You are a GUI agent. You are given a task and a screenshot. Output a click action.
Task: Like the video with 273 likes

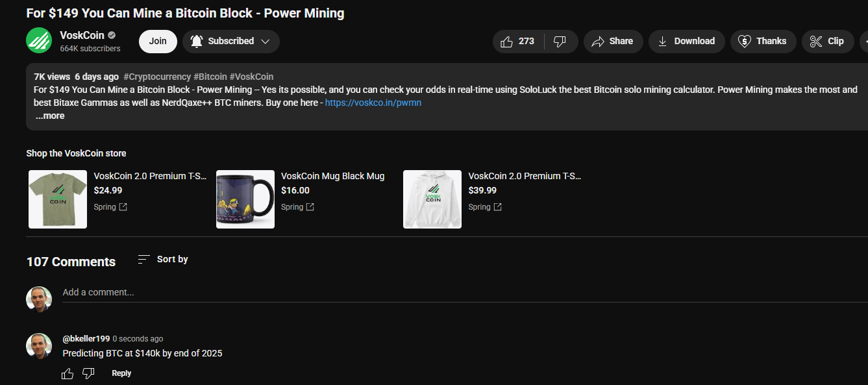pyautogui.click(x=518, y=42)
